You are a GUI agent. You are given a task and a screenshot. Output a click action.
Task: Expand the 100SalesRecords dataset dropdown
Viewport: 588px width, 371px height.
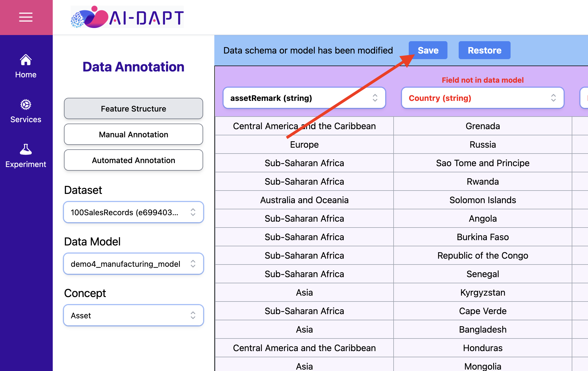click(134, 212)
